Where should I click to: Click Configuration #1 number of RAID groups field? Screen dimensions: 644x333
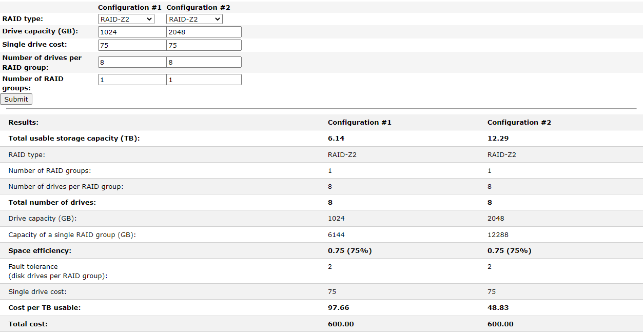(x=132, y=80)
